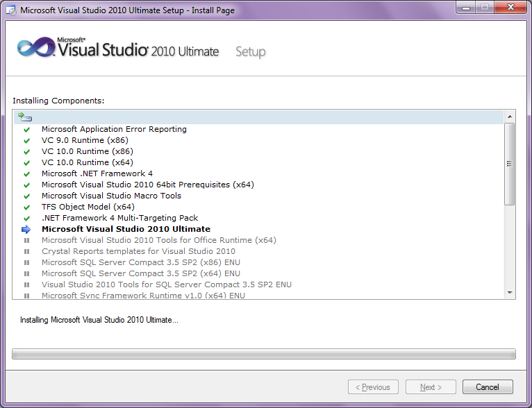
Task: Click the installation progress bar
Action: (264, 354)
